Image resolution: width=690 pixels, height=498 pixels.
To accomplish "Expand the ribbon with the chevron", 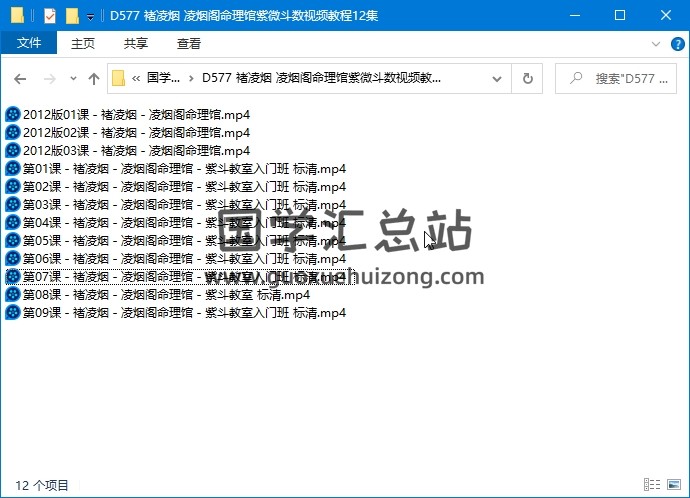I will click(656, 44).
